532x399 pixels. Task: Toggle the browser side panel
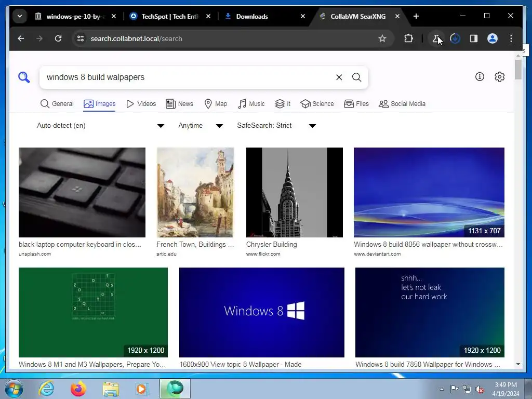[x=474, y=38]
